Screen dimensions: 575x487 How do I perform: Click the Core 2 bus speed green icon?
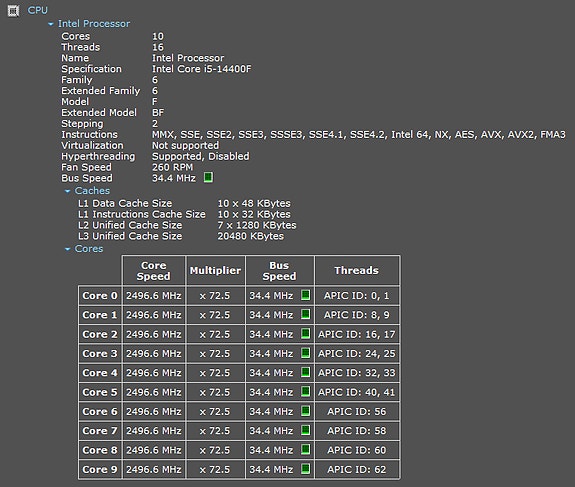pyautogui.click(x=305, y=334)
